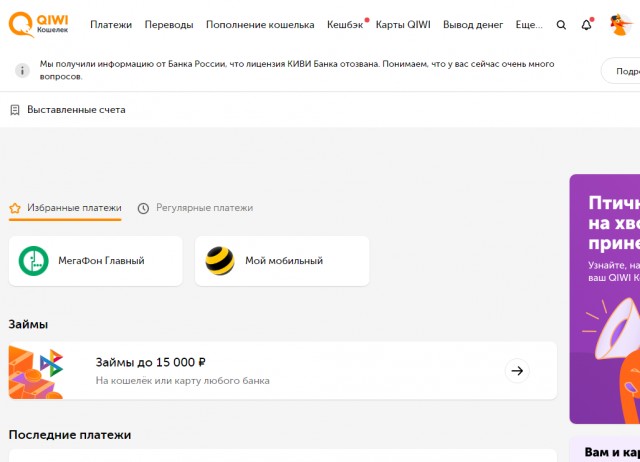Go to Пополнение кошелька
640x462 pixels.
click(260, 25)
